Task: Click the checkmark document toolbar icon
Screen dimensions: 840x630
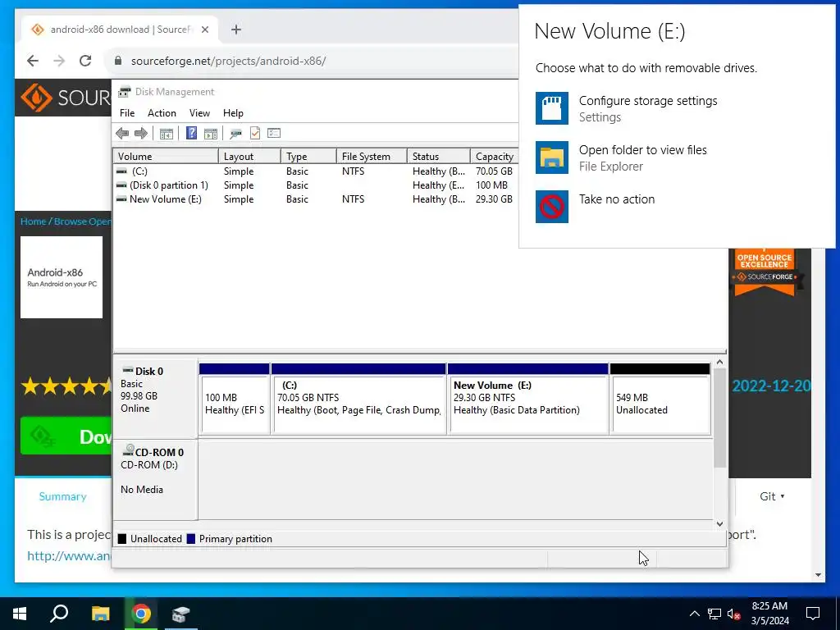Action: 255,133
